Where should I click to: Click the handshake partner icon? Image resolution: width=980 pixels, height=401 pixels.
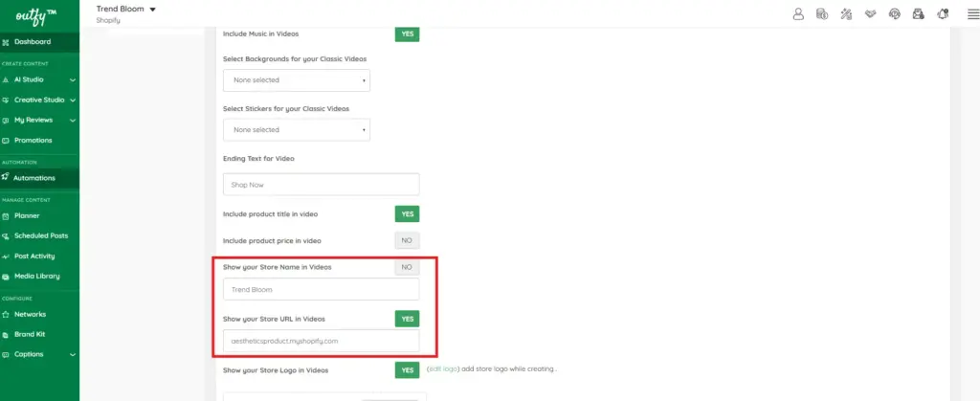click(x=870, y=13)
